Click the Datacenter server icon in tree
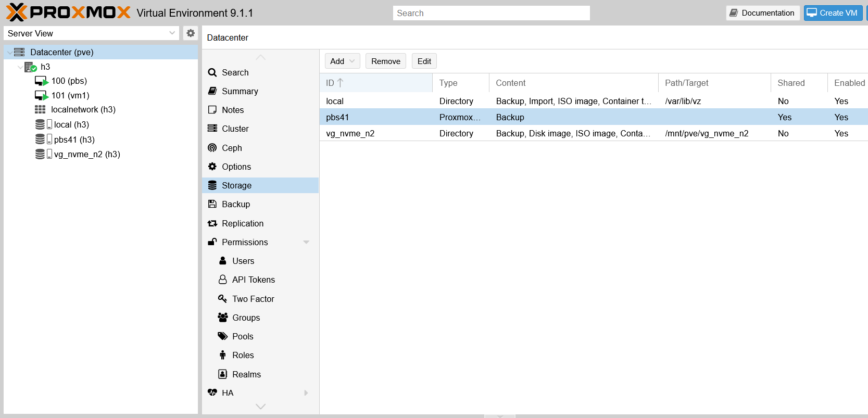Image resolution: width=868 pixels, height=418 pixels. click(x=20, y=52)
